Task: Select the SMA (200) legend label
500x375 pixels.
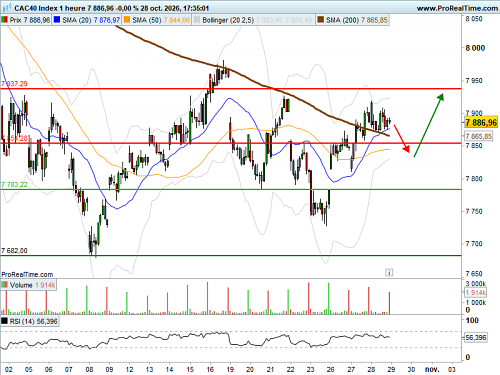Action: point(357,20)
